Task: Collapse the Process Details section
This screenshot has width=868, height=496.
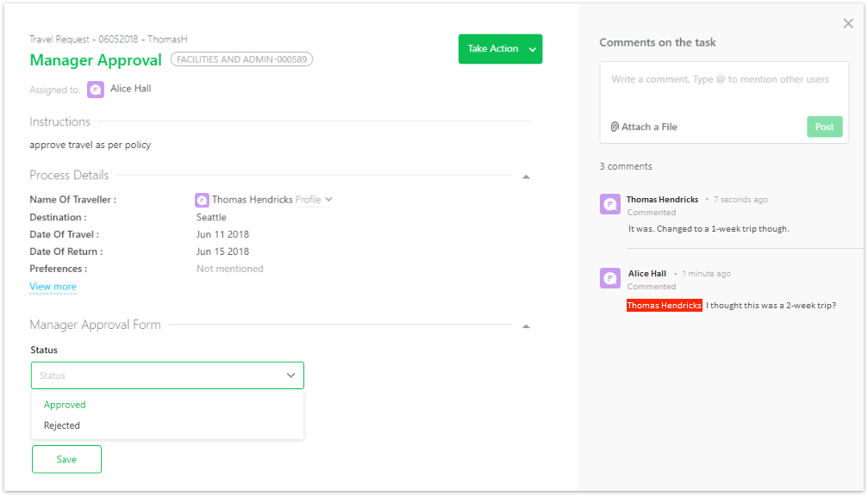Action: pyautogui.click(x=526, y=177)
